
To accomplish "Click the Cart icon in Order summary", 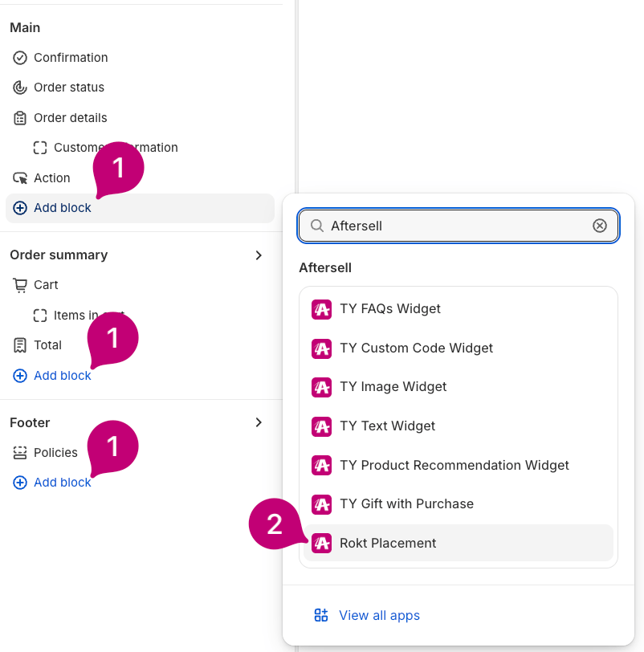I will (x=20, y=285).
